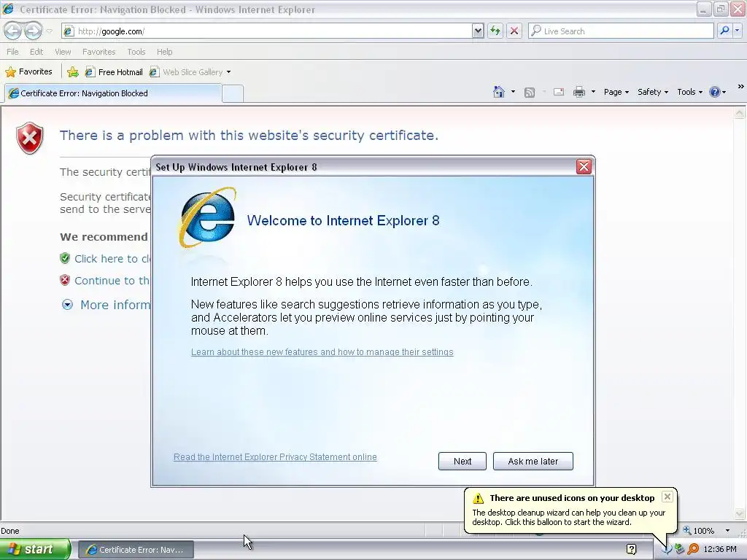This screenshot has height=560, width=747.
Task: Click the Home icon in command bar
Action: (499, 92)
